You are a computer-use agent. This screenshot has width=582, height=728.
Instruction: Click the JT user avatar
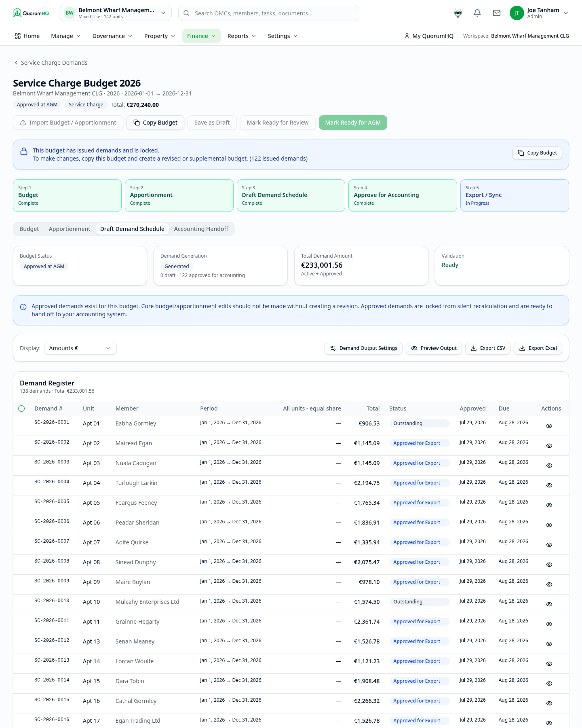tap(517, 13)
